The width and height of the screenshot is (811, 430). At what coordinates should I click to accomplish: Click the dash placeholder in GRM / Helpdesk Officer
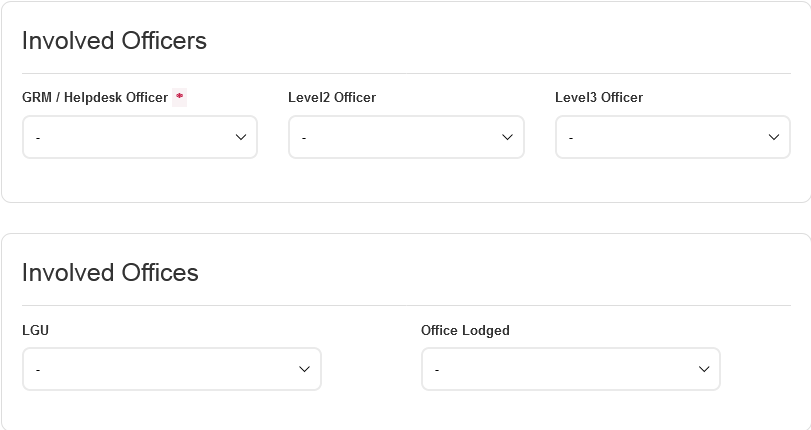point(38,138)
